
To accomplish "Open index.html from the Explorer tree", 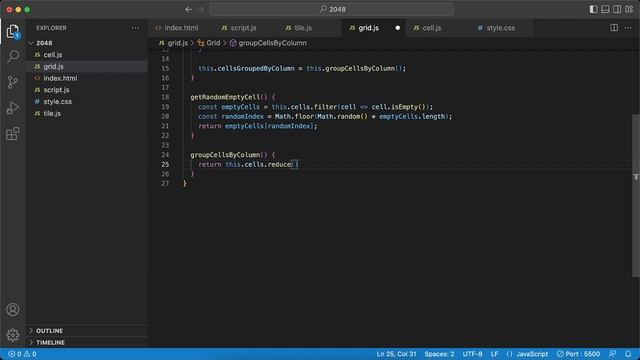I will (60, 78).
